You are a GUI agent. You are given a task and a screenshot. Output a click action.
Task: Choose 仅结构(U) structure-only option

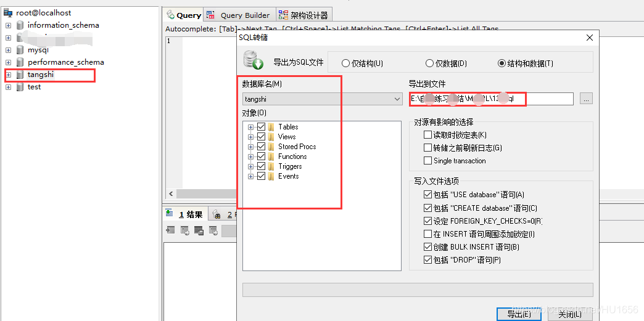click(362, 63)
